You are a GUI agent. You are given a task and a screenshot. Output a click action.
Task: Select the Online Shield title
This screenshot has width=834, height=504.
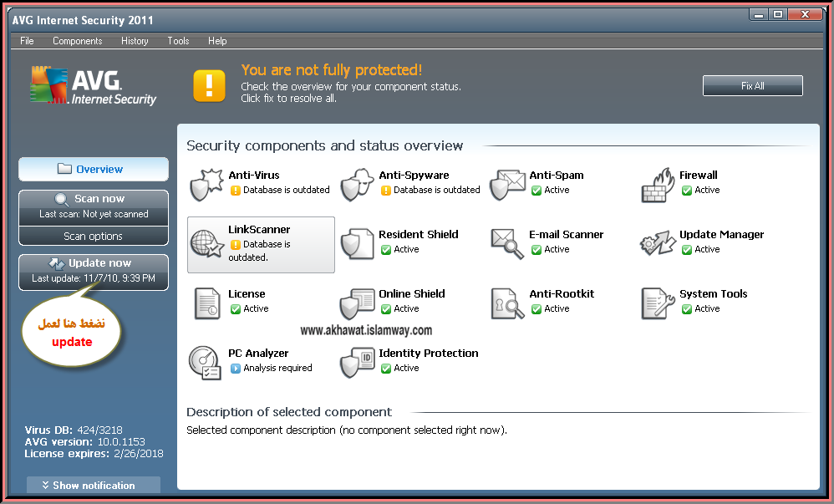[x=412, y=293]
